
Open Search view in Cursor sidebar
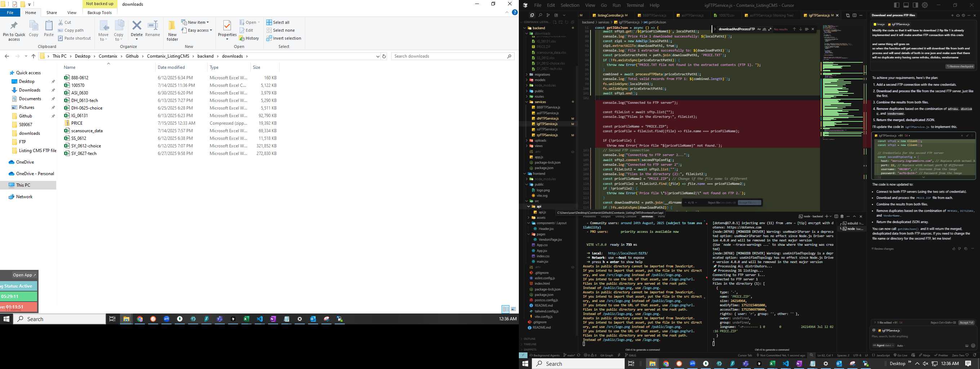point(540,15)
